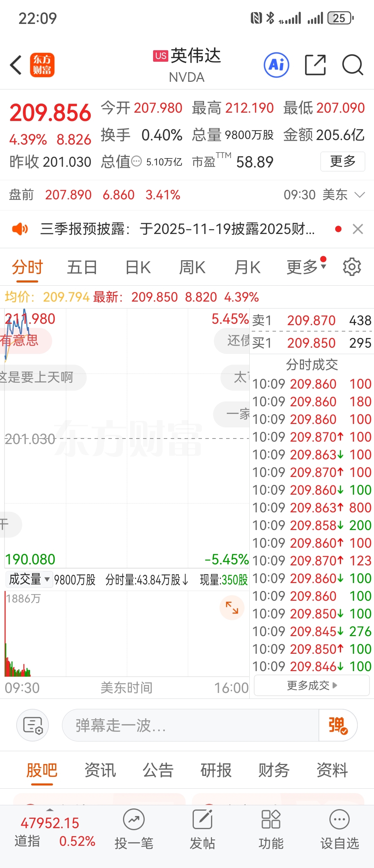Tap the NFC status icon
This screenshot has height=868, width=374.
[x=256, y=18]
